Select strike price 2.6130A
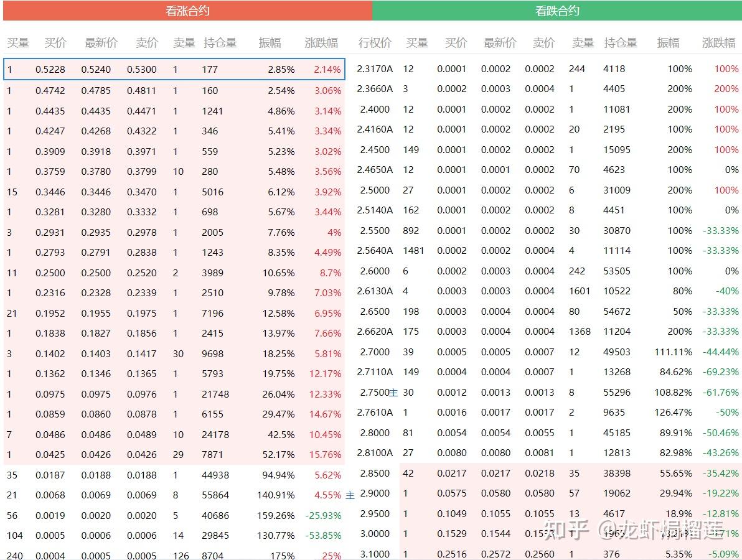742x560 pixels. click(375, 291)
